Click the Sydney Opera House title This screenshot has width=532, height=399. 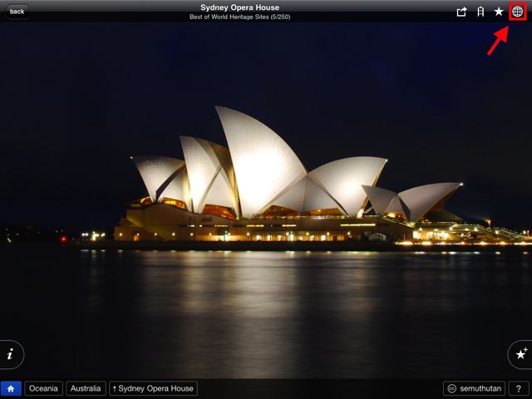240,7
